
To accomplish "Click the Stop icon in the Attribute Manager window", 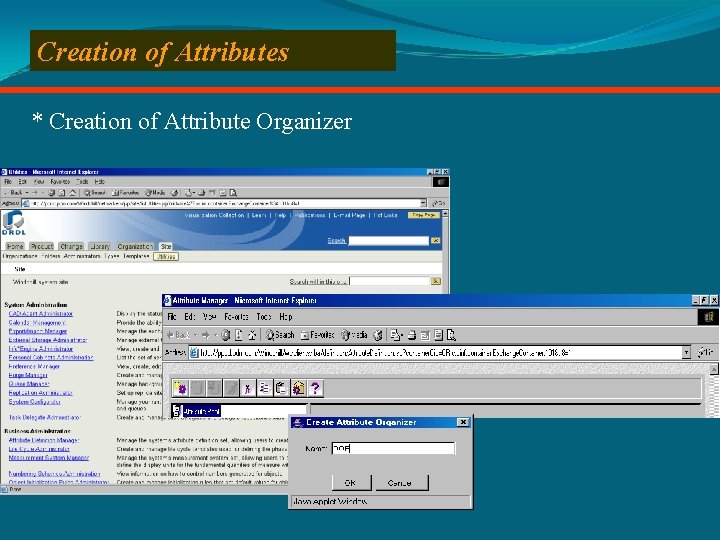I will tap(225, 335).
